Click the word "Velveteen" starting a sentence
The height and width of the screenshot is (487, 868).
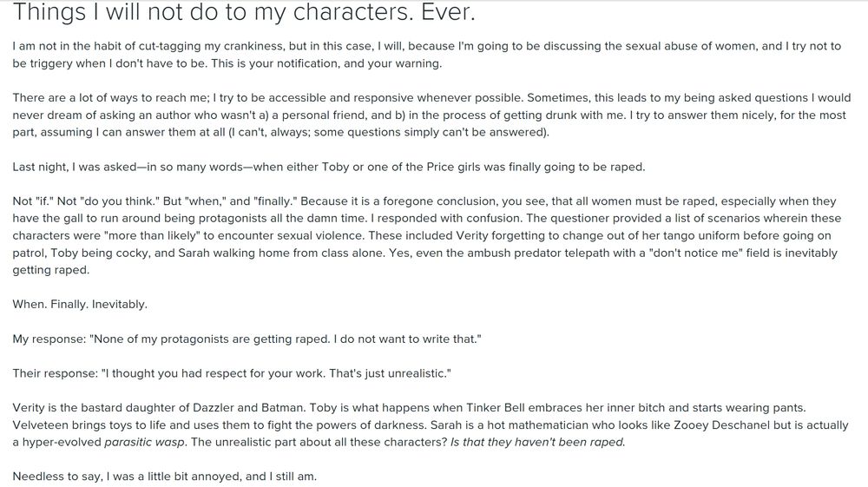point(36,425)
